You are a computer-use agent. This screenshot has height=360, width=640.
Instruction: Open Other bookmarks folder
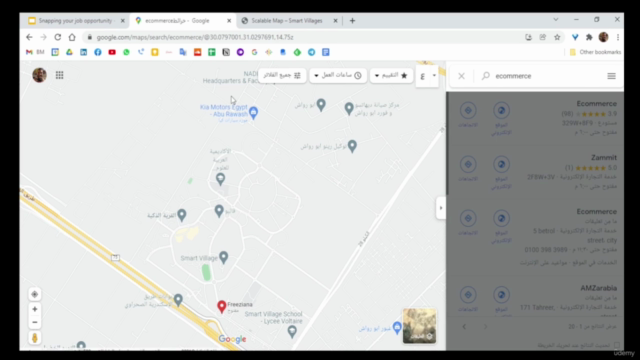[x=596, y=52]
